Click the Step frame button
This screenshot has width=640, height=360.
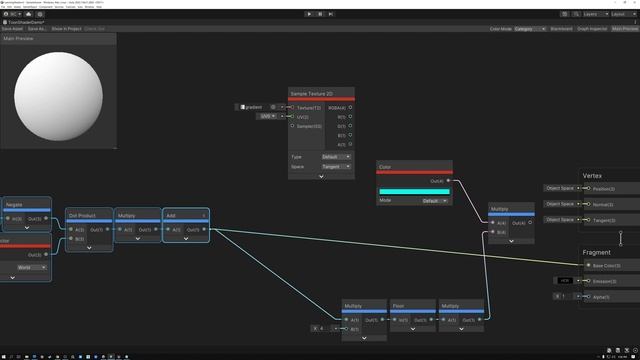click(x=331, y=14)
